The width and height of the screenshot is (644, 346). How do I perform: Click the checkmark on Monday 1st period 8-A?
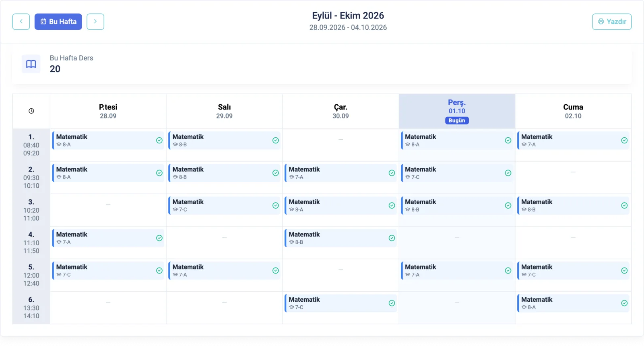159,141
